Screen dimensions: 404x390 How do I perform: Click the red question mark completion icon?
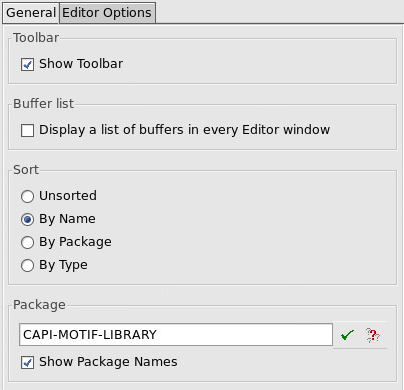(373, 335)
